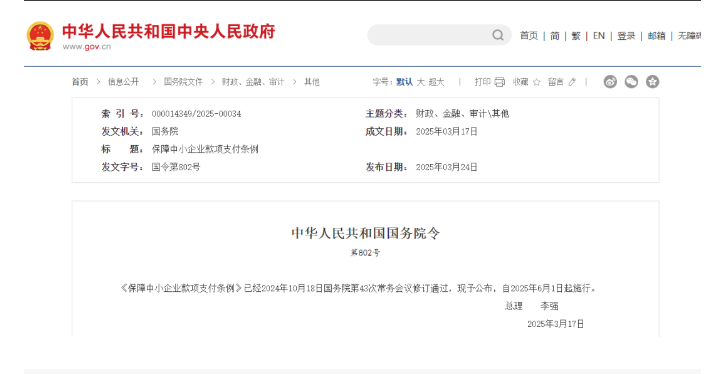720x374 pixels.
Task: Select default font size 默认
Action: coord(405,82)
